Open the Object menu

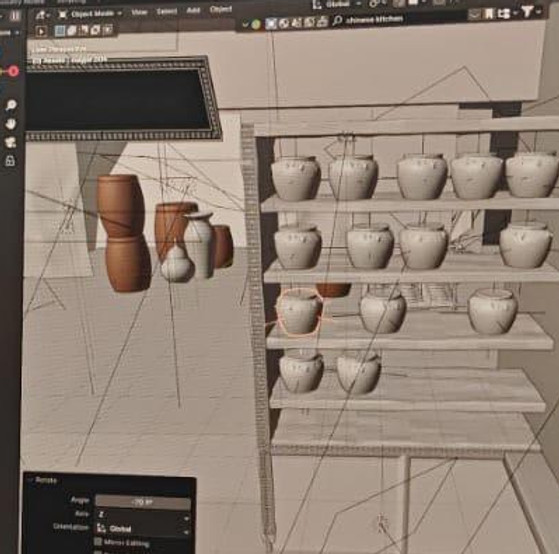point(221,9)
